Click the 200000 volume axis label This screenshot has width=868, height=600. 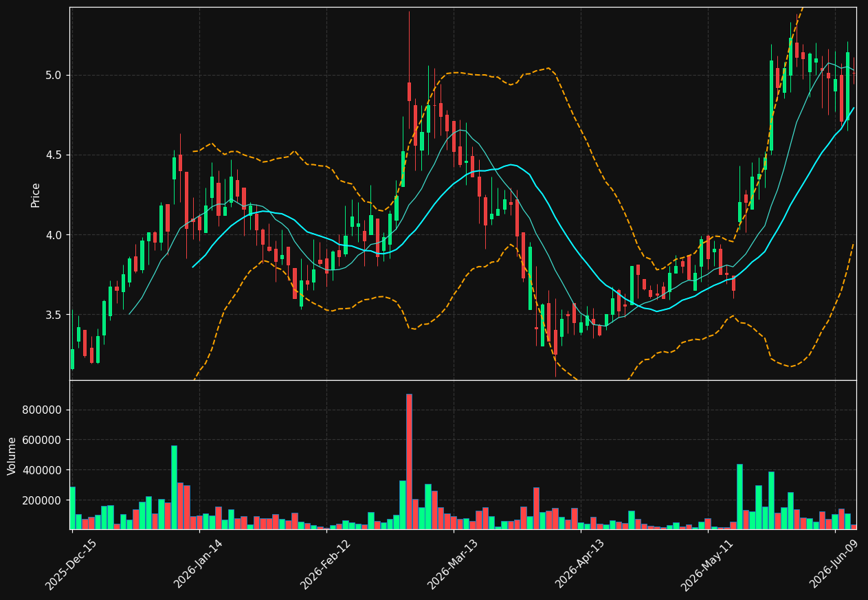pyautogui.click(x=43, y=500)
